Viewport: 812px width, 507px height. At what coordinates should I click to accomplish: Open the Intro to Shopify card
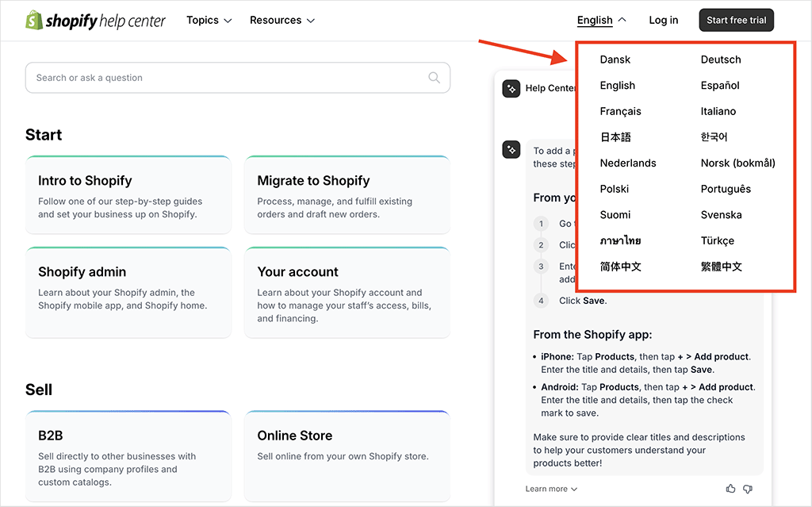click(x=128, y=195)
